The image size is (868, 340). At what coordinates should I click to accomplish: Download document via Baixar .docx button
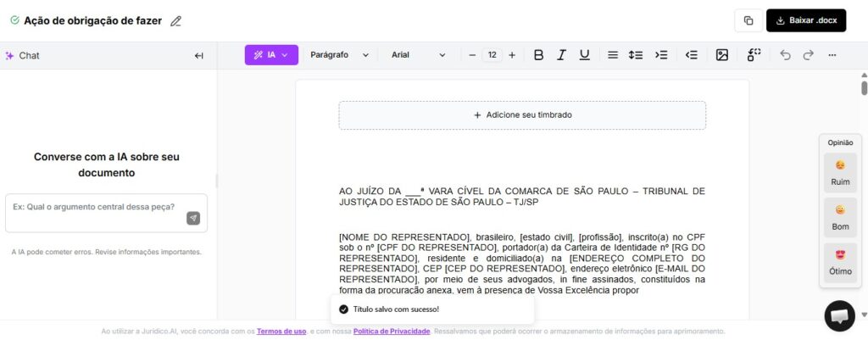coord(806,20)
